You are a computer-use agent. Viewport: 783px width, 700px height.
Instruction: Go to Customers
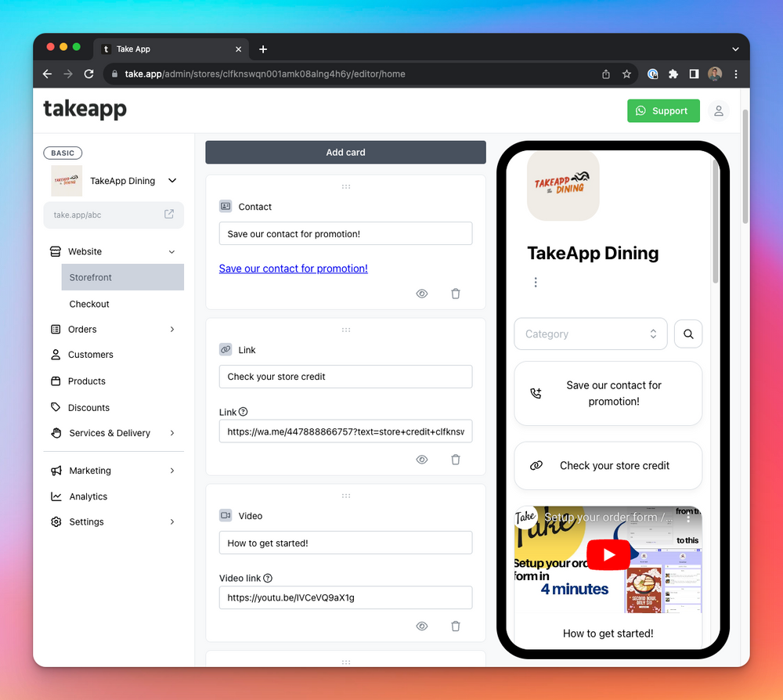pos(90,355)
